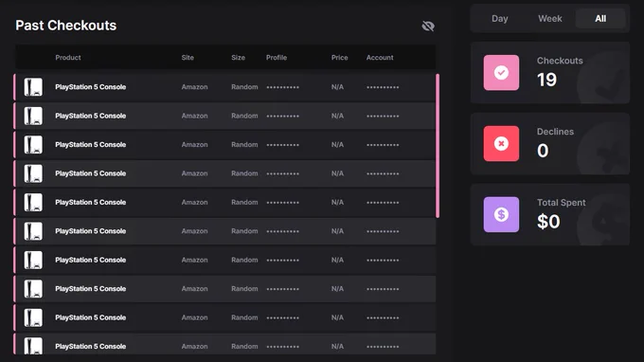Click the Checkouts label text
644x362 pixels.
pyautogui.click(x=560, y=61)
